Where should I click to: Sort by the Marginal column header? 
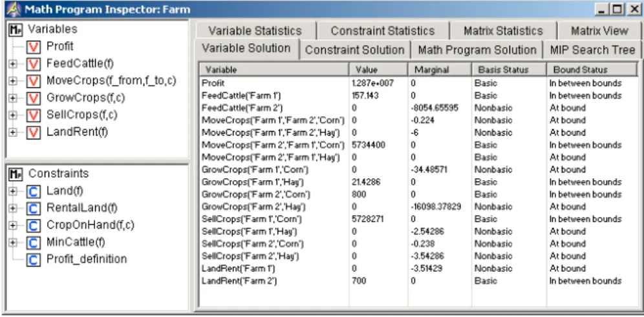[x=440, y=70]
